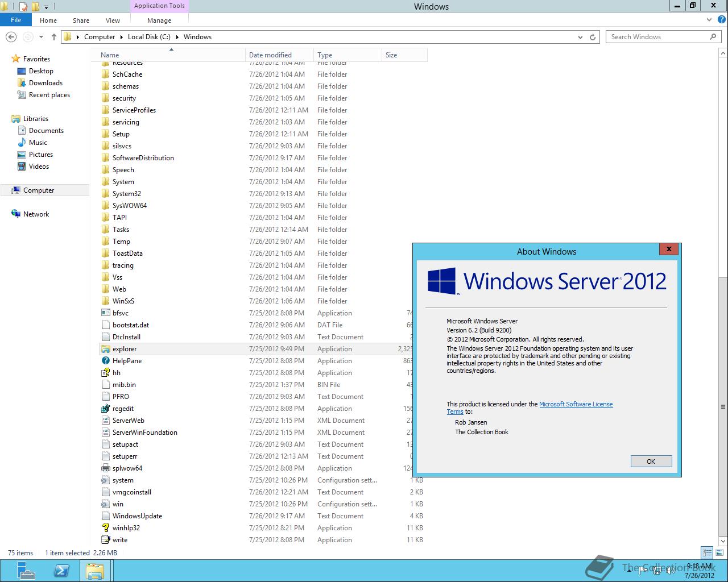
Task: Open Customize Quick Access Toolbar dropdown
Action: (47, 7)
